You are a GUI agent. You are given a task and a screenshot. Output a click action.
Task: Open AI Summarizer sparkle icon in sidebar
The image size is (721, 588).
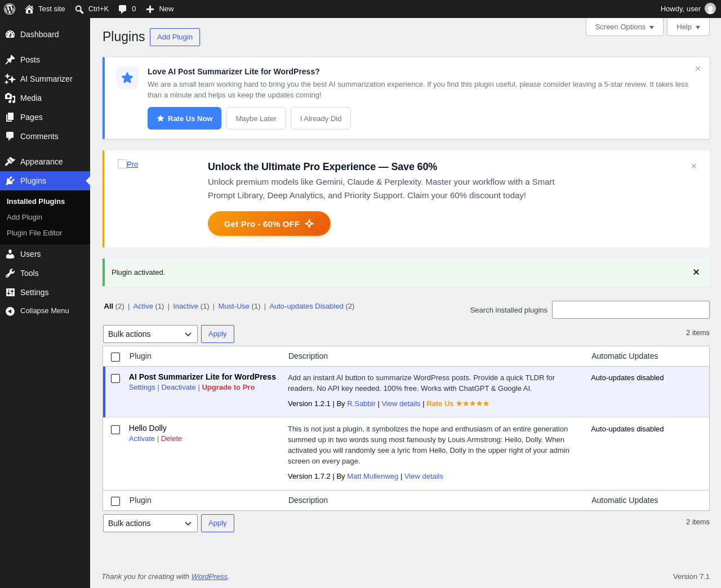tap(10, 79)
